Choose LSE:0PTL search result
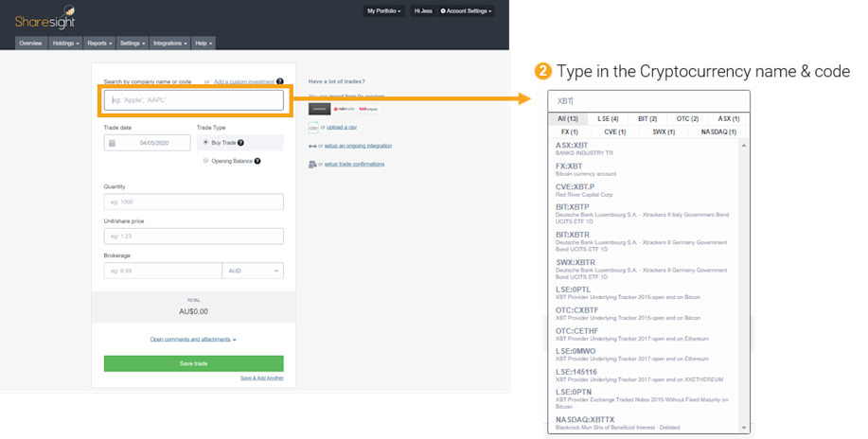This screenshot has height=439, width=868. pyautogui.click(x=645, y=293)
